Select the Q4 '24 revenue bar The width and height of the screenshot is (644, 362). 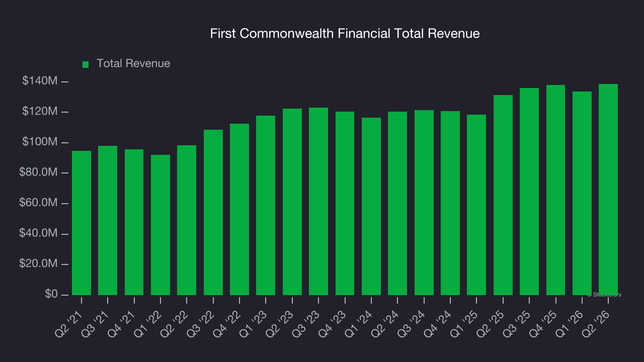[450, 203]
